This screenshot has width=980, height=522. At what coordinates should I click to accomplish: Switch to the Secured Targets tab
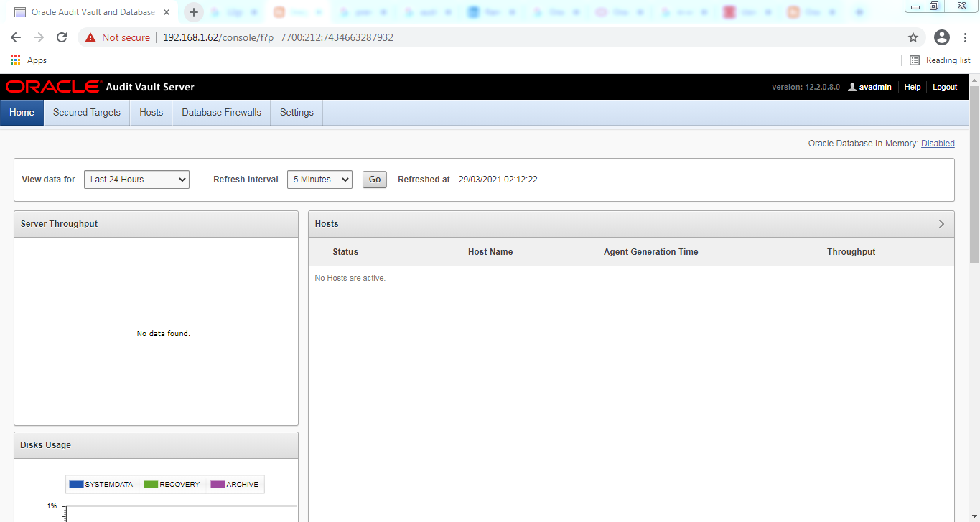[x=87, y=113]
